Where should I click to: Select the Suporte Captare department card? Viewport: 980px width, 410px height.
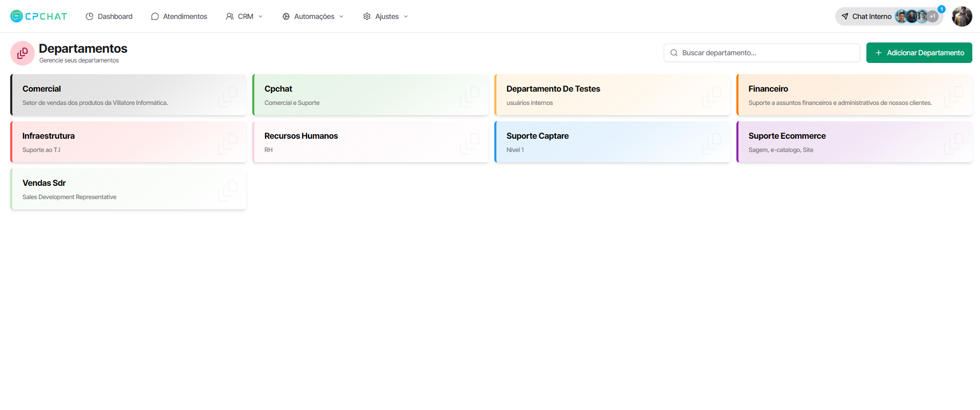coord(612,142)
